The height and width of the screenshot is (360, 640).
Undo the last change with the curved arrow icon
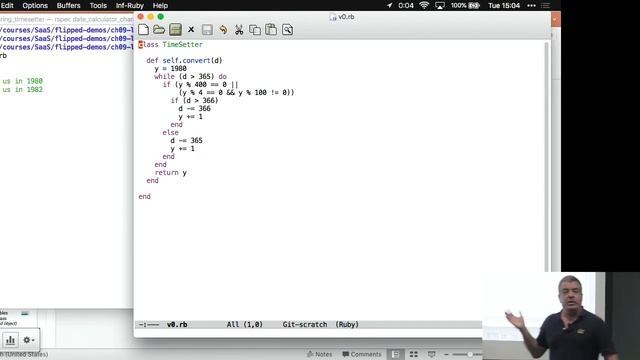pos(223,29)
